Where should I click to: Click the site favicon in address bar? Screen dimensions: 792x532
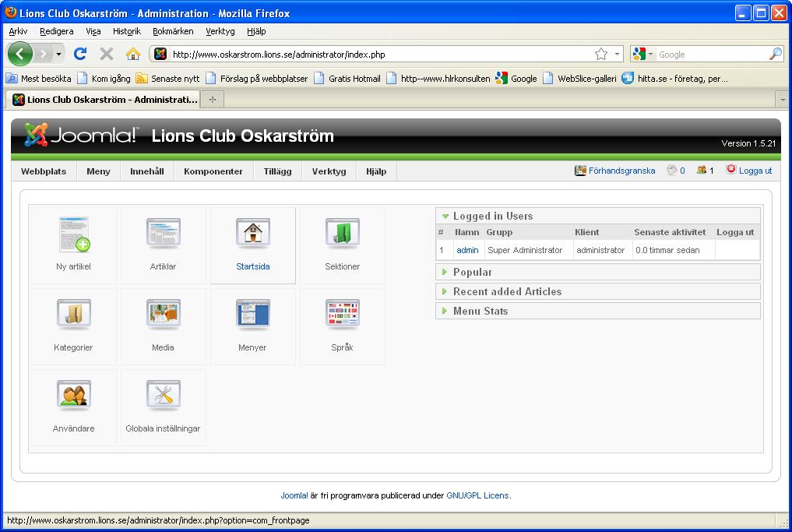pyautogui.click(x=160, y=54)
